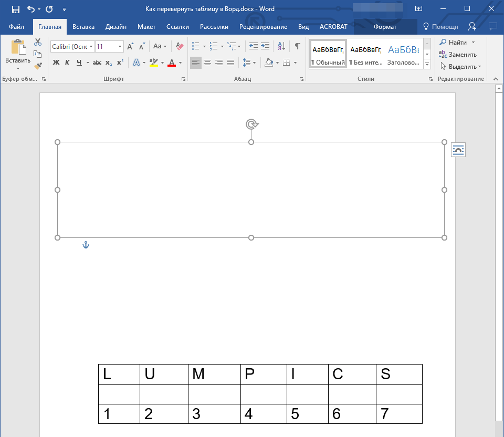
Task: Open the font name dropdown Calibri
Action: tap(72, 46)
